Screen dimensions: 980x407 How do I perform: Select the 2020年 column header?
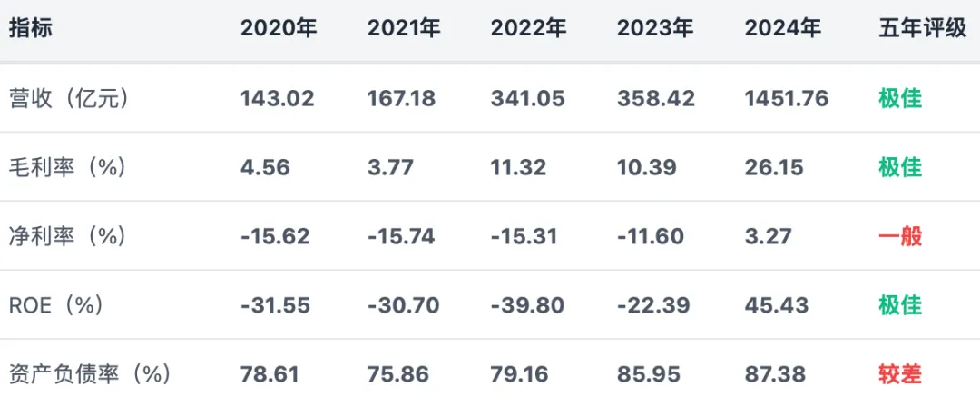tap(279, 29)
